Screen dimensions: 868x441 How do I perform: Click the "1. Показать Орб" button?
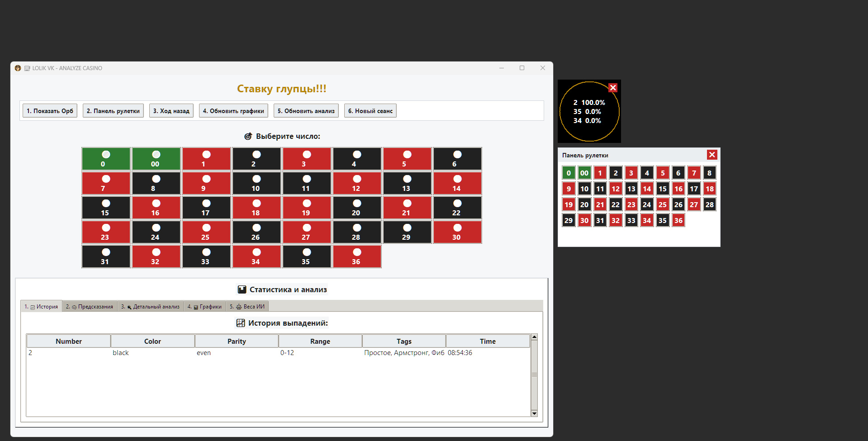click(50, 111)
